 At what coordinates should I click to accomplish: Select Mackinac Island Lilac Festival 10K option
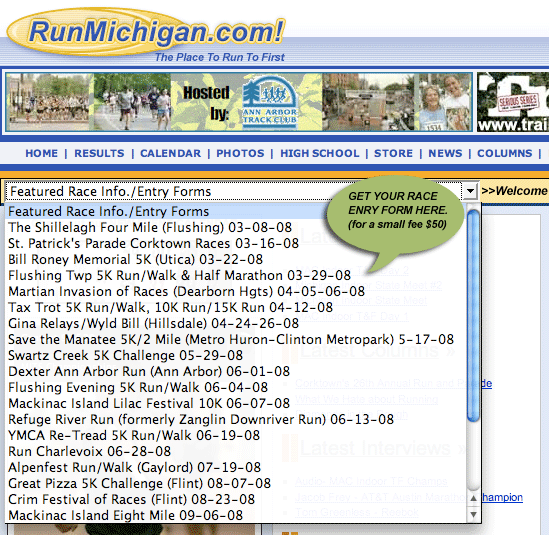coord(235,403)
